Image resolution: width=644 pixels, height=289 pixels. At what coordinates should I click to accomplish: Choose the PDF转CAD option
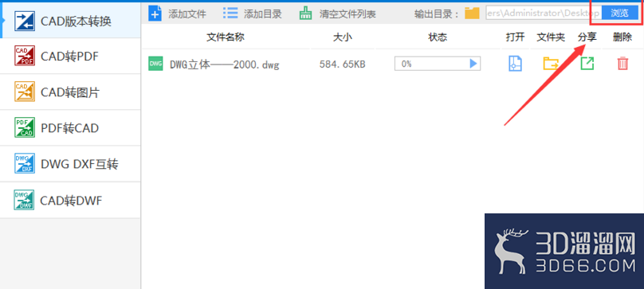click(70, 128)
